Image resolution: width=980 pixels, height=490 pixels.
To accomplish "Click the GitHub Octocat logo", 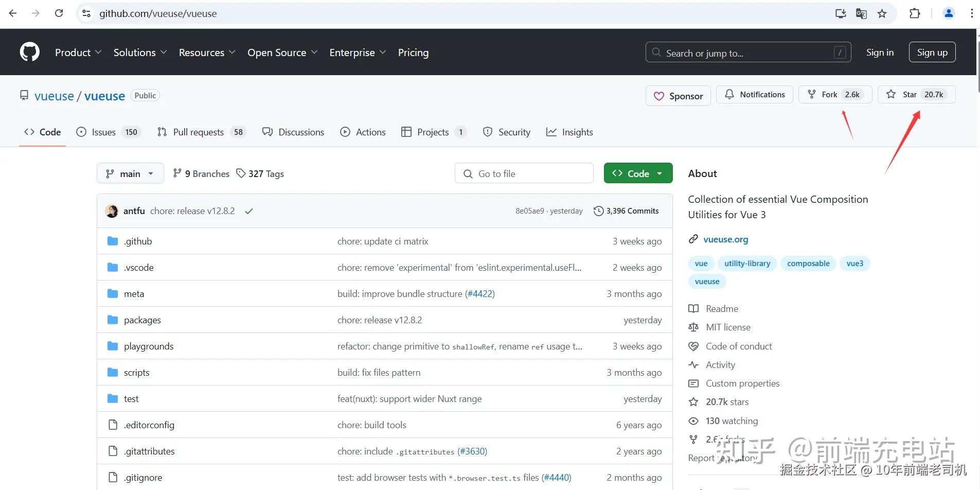I will tap(30, 52).
